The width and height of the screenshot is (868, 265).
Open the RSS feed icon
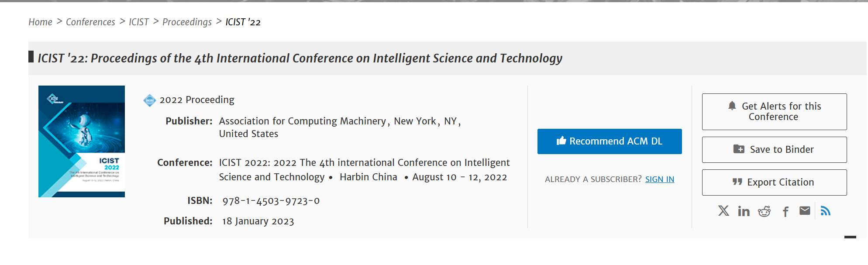825,211
